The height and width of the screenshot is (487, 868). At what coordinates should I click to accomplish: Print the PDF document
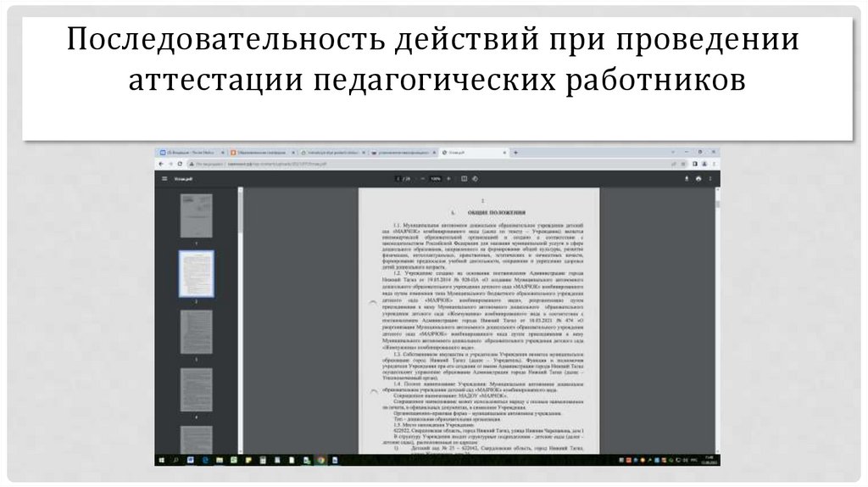[x=698, y=179]
